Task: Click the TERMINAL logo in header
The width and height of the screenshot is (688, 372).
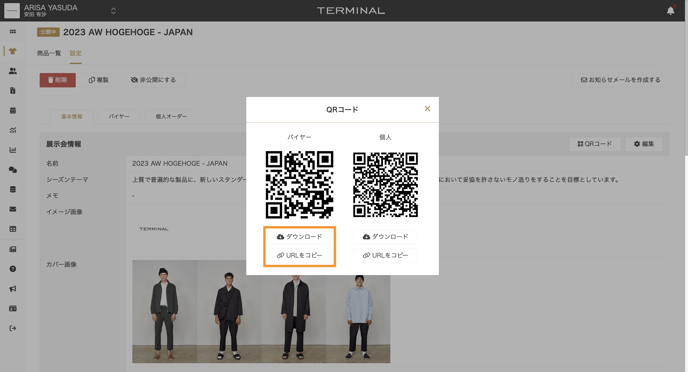Action: 351,11
